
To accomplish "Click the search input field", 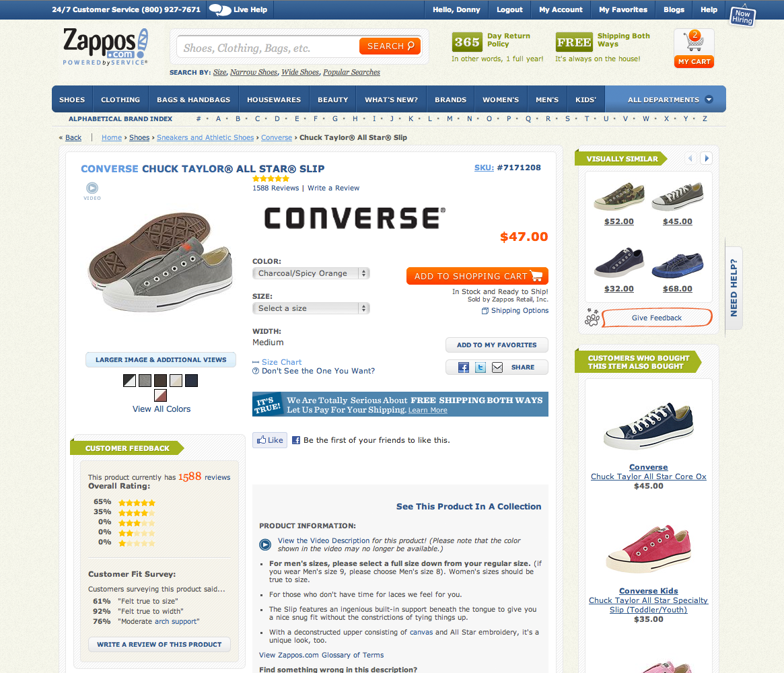I will tap(267, 48).
